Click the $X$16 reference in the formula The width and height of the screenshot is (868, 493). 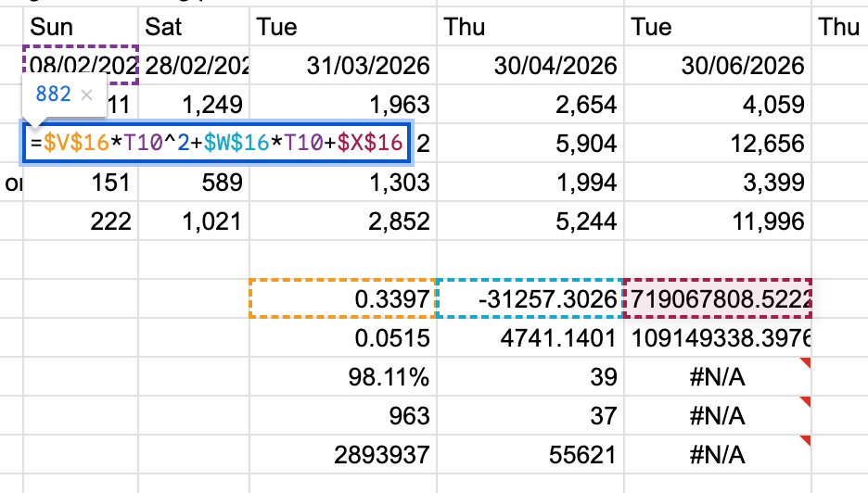point(370,143)
